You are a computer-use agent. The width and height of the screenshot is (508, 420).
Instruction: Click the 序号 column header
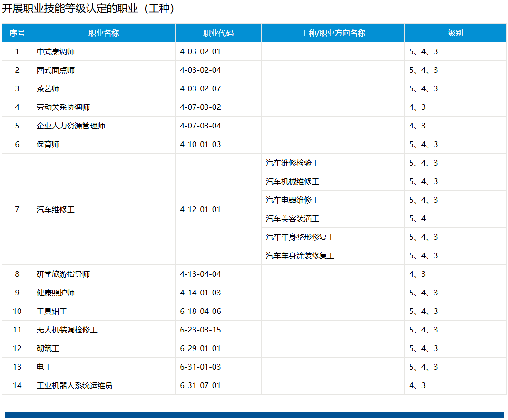point(17,33)
